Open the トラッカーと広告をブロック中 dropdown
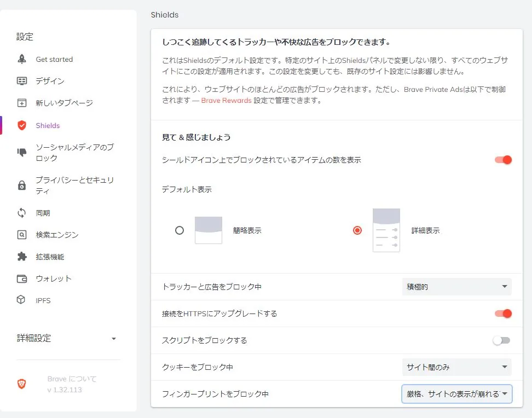 [x=456, y=286]
